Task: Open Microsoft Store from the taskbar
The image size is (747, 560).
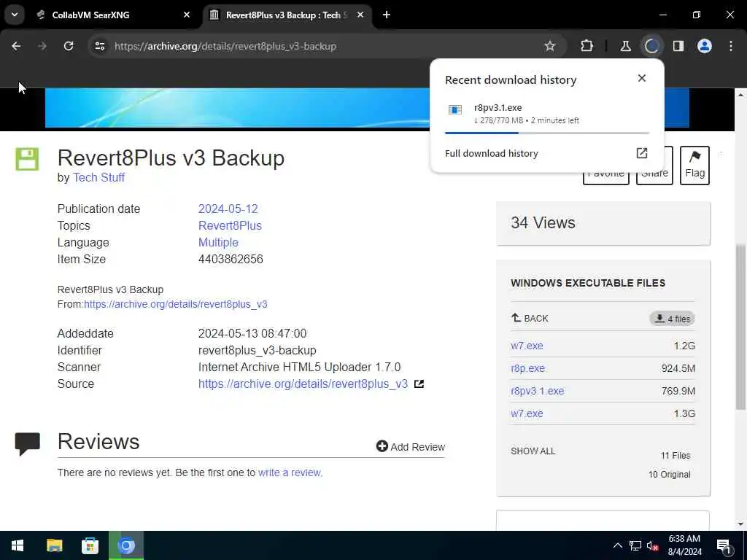Action: 90,545
